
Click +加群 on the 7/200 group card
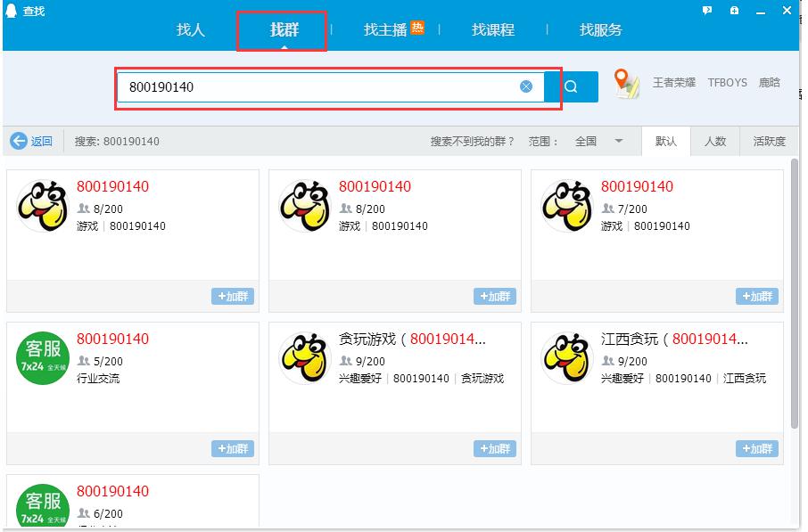(757, 296)
